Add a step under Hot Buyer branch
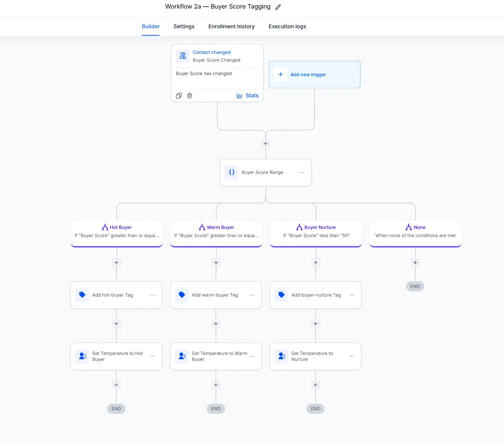Image resolution: width=504 pixels, height=443 pixels. click(x=116, y=262)
